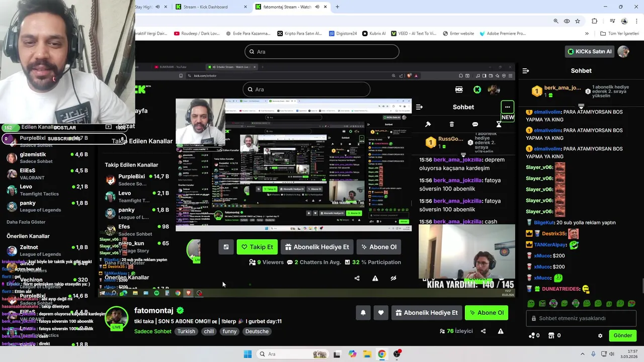Viewport: 644px width, 362px height.
Task: Open Chrome taskbar icon
Action: (x=382, y=354)
